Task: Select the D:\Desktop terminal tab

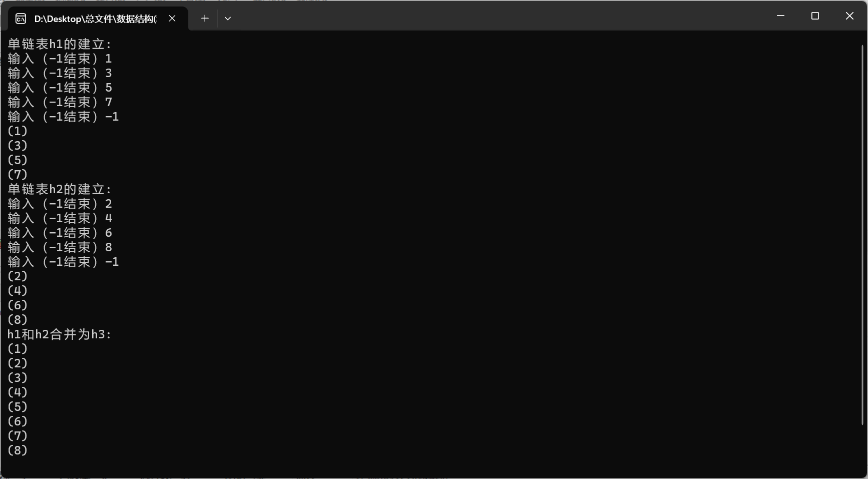Action: click(98, 19)
